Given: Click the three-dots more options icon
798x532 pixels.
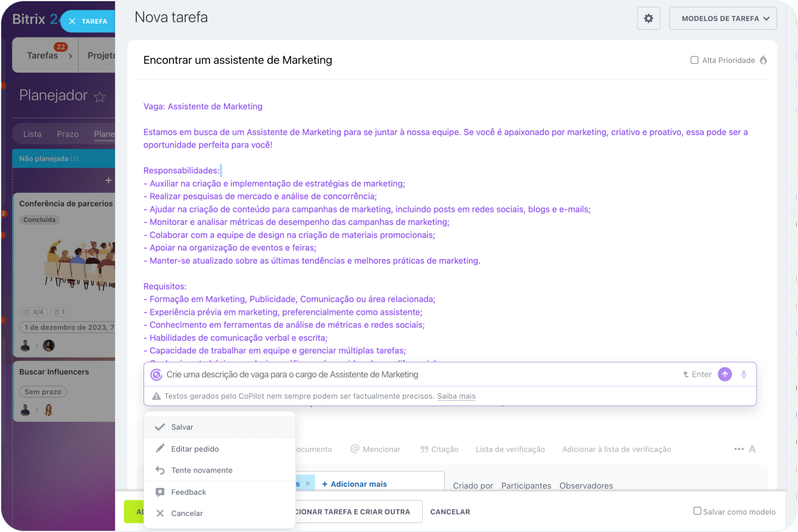Looking at the screenshot, I should [x=739, y=449].
